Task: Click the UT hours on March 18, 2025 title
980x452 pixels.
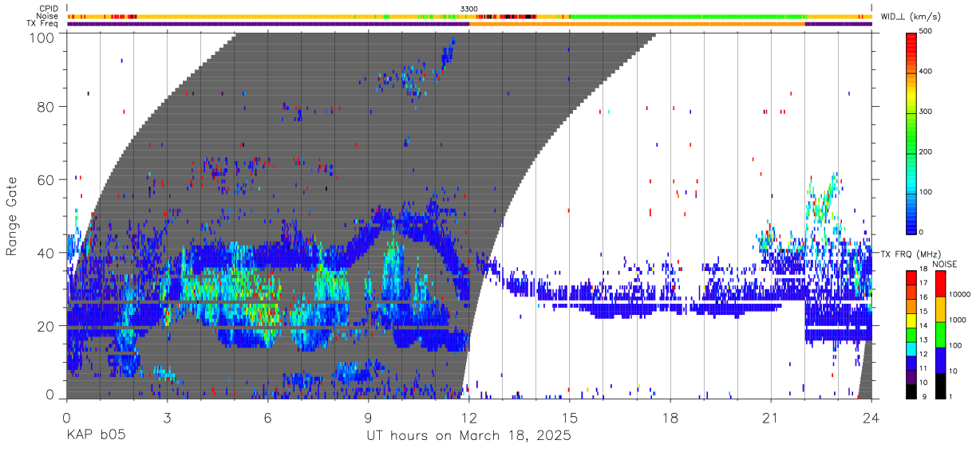Action: (x=468, y=437)
